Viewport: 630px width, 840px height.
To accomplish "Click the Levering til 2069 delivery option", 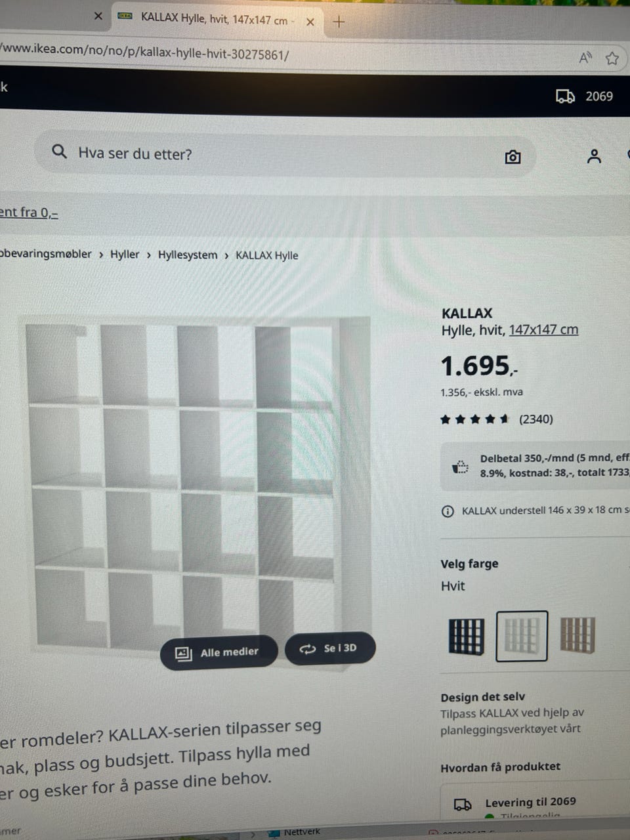I will (x=530, y=802).
